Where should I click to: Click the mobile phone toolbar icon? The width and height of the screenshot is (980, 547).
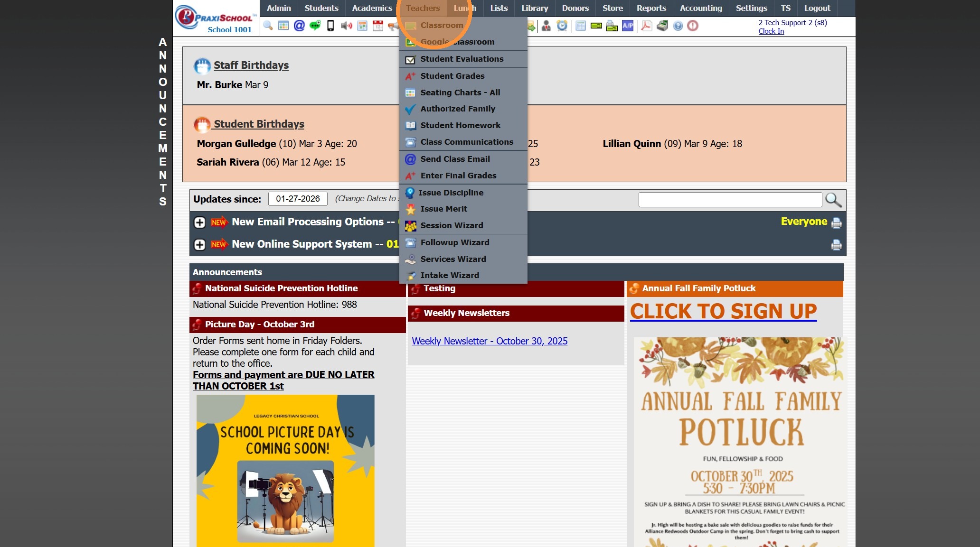tap(330, 26)
